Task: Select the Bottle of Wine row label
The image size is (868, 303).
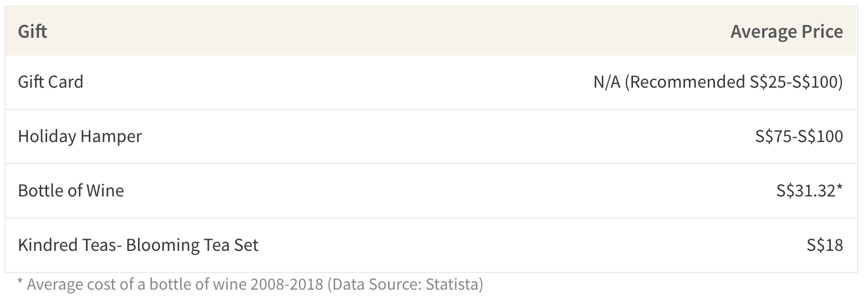Action: click(71, 190)
